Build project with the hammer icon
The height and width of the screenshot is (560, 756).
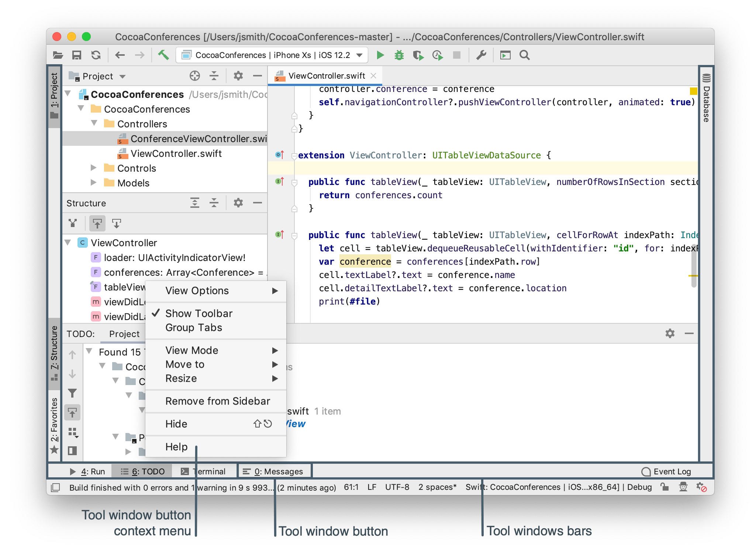163,55
